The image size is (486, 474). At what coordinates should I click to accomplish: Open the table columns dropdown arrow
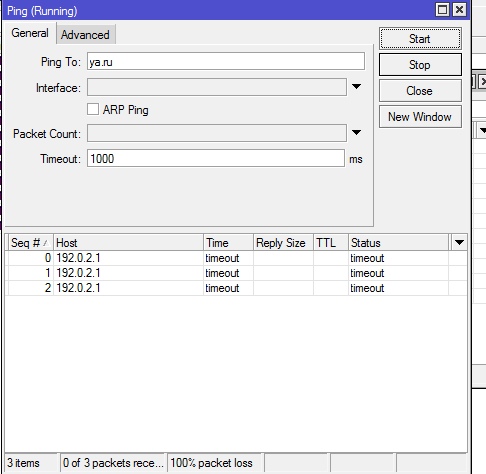click(x=459, y=242)
